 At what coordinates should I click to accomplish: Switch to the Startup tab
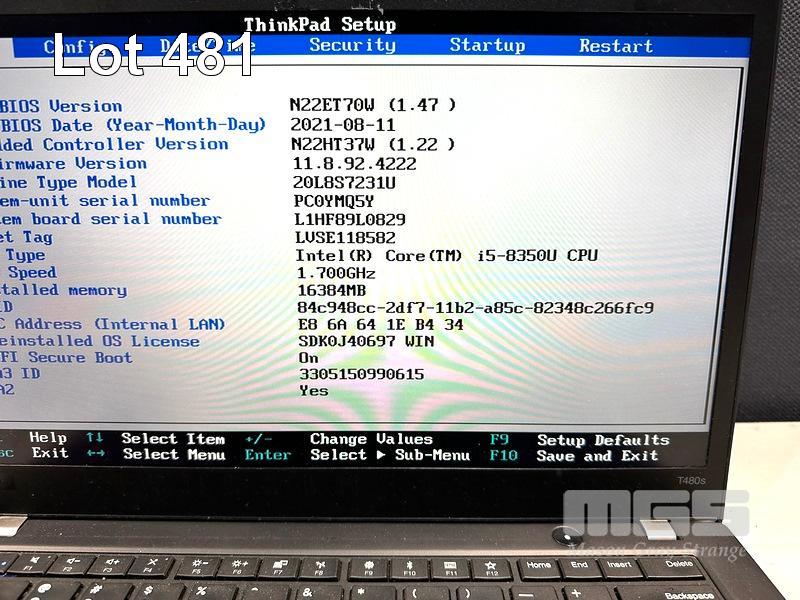pos(487,45)
